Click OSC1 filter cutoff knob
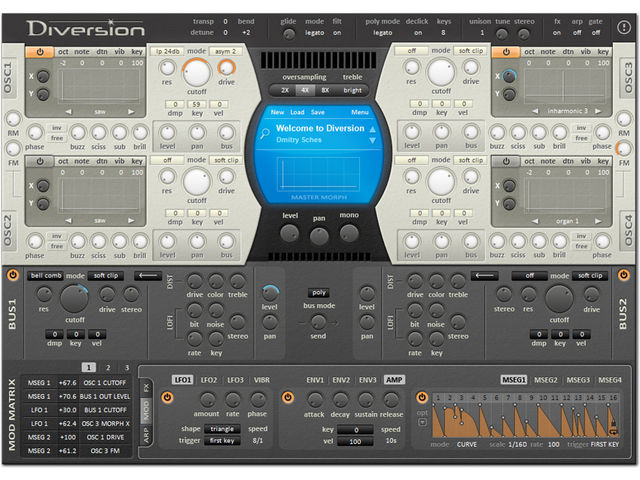The width and height of the screenshot is (640, 480). click(197, 72)
